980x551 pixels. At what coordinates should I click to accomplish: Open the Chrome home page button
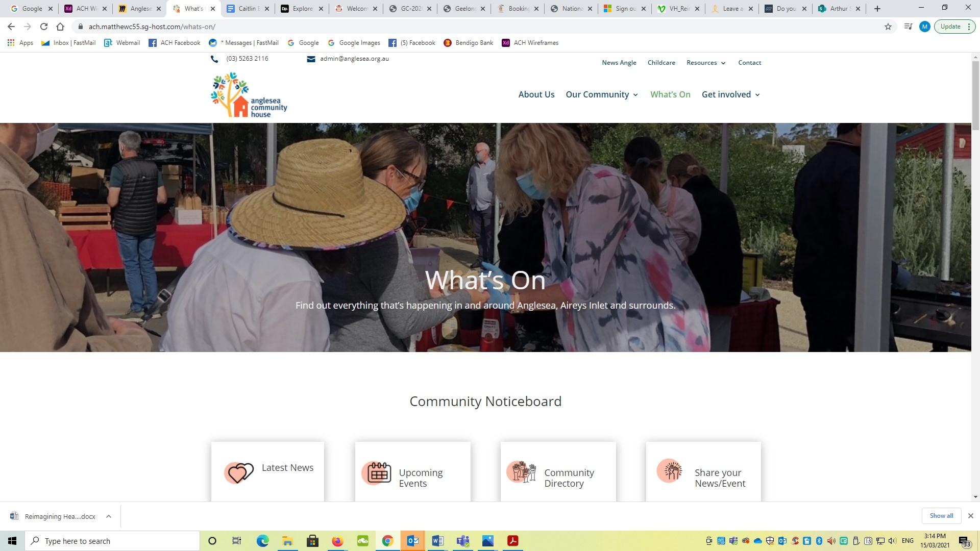point(60,27)
